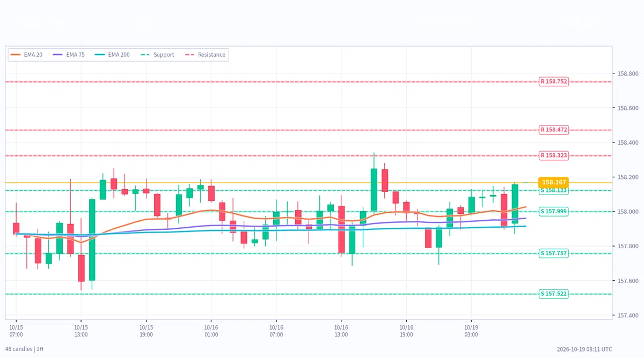The image size is (644, 358).
Task: Click the 10/15 13:00 time axis label
Action: coord(81,331)
